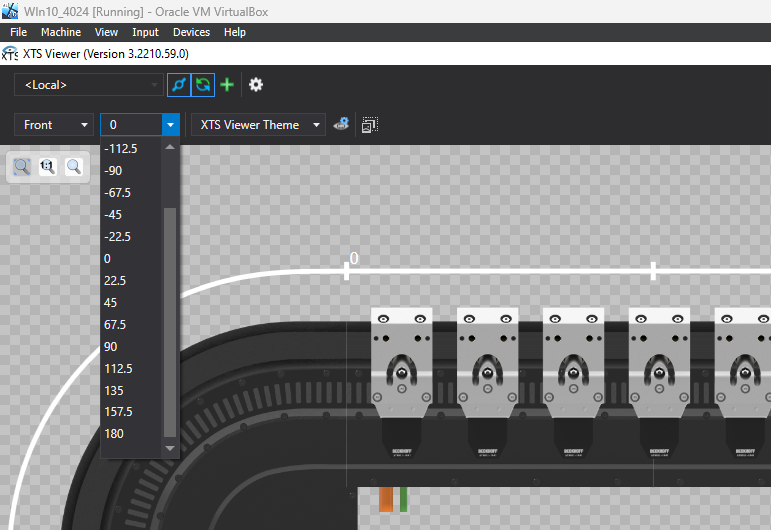Click the green plus add icon
This screenshot has width=771, height=530.
[x=227, y=85]
